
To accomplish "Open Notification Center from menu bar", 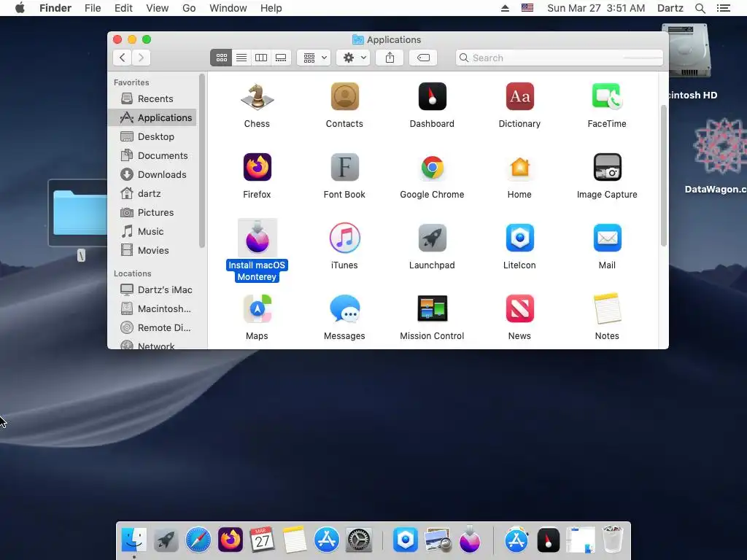I will pos(724,8).
